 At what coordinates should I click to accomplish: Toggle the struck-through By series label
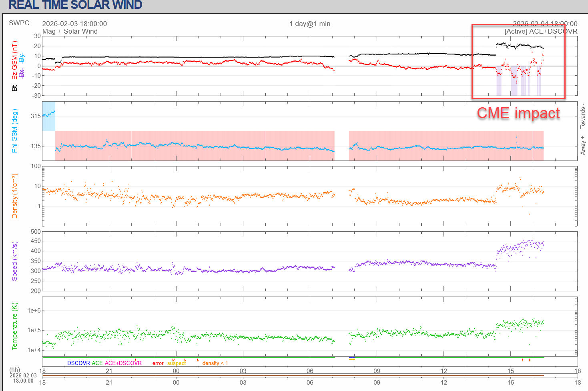(22, 58)
